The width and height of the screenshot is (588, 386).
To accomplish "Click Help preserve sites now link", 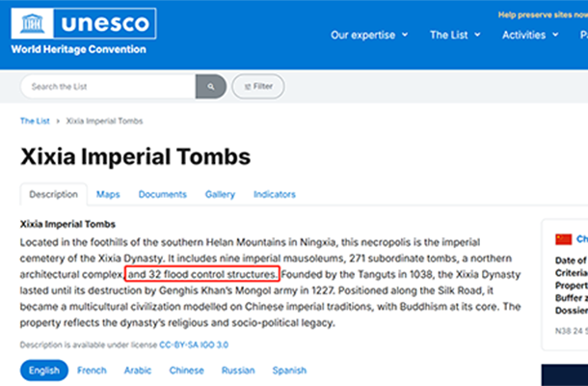I will pos(542,14).
